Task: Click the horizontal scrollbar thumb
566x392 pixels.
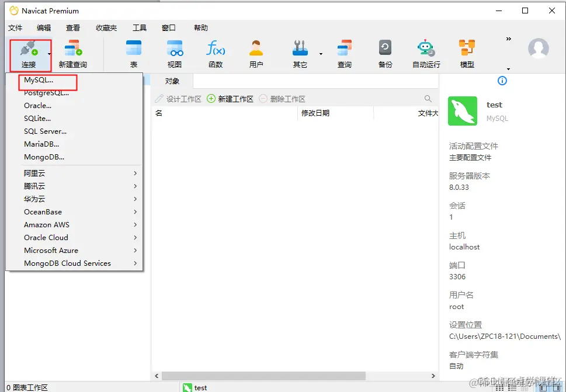Action: [263, 376]
